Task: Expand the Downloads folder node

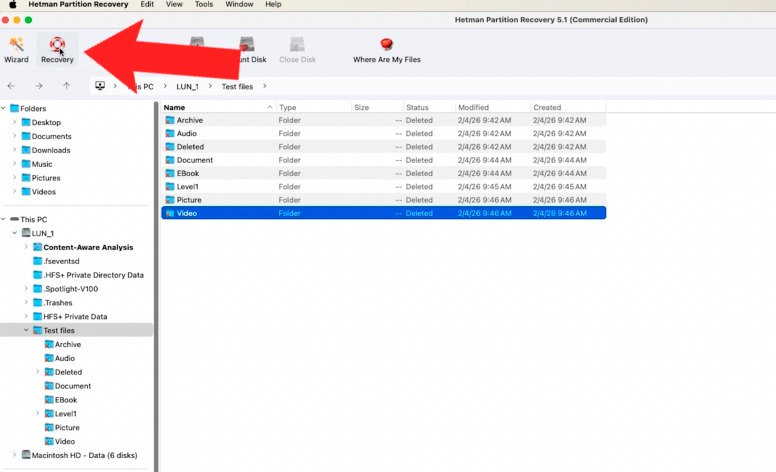Action: coord(14,150)
